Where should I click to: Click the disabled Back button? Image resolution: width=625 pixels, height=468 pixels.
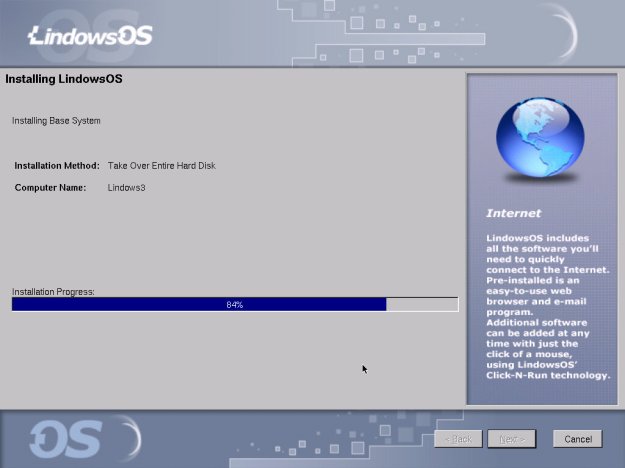coord(458,439)
